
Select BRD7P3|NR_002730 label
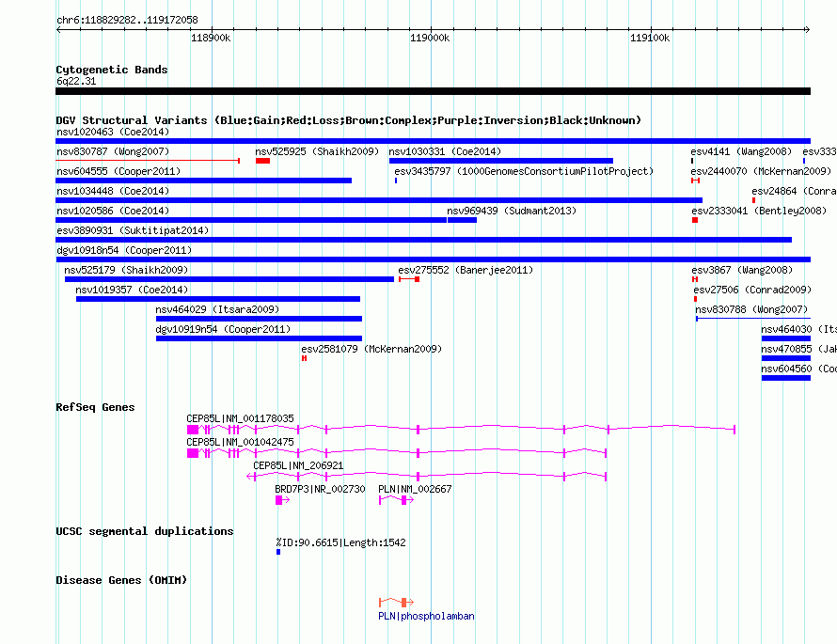click(320, 489)
